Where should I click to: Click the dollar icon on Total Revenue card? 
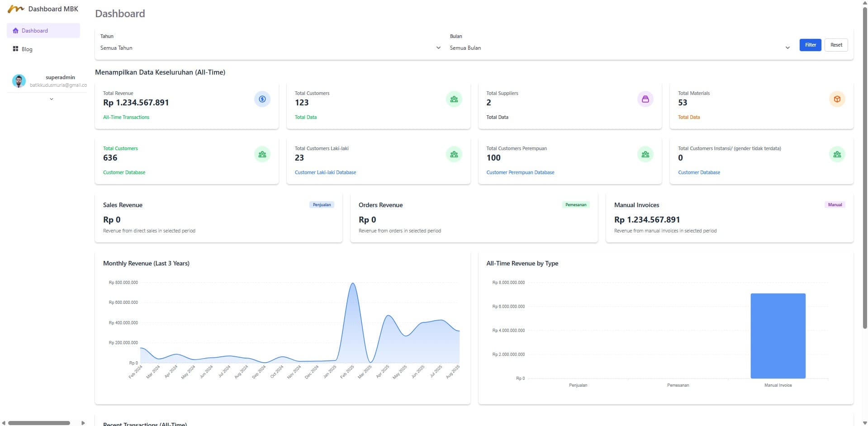click(x=262, y=99)
